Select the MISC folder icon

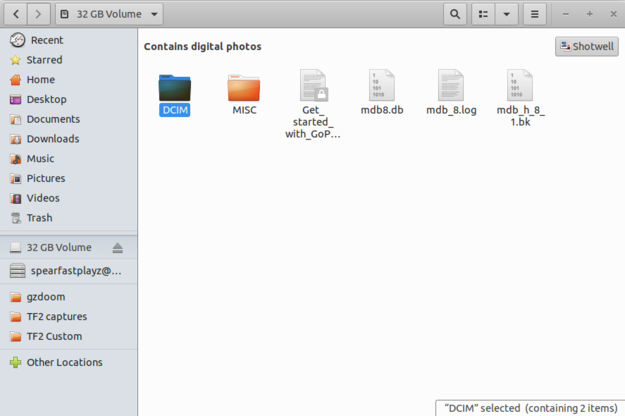tap(244, 92)
